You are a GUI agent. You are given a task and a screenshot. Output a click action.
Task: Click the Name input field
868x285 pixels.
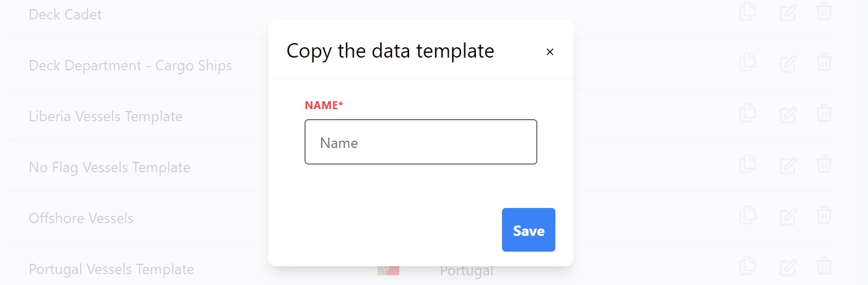[421, 142]
